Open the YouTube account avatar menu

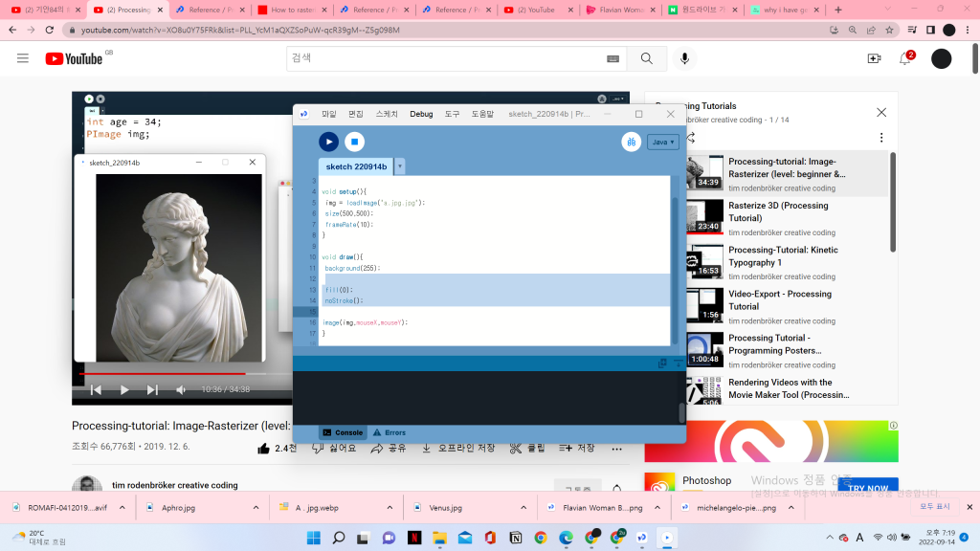point(942,58)
